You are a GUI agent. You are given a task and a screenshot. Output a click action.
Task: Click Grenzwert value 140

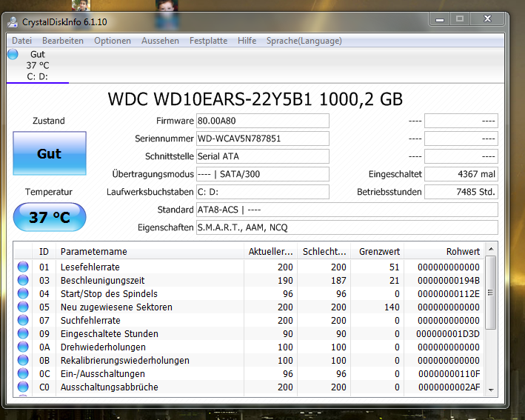click(392, 307)
